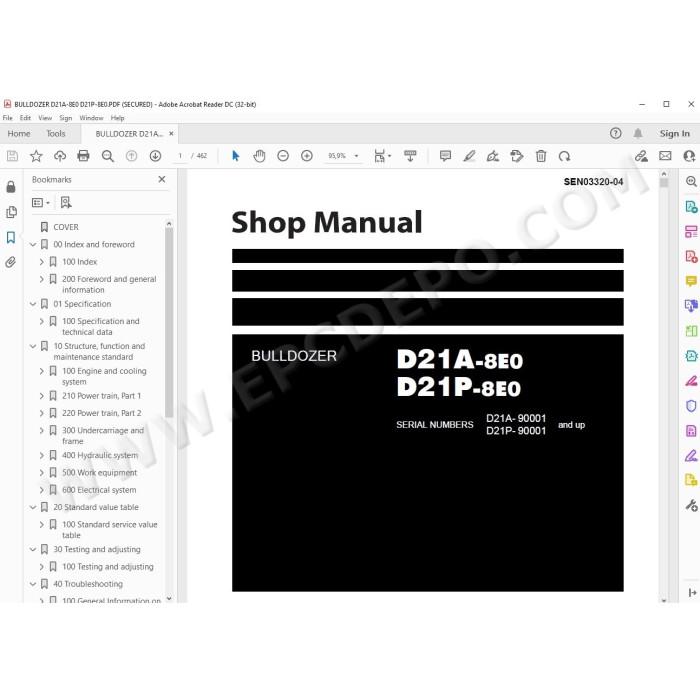The image size is (700, 700).
Task: Add the document to starred files
Action: (x=36, y=156)
